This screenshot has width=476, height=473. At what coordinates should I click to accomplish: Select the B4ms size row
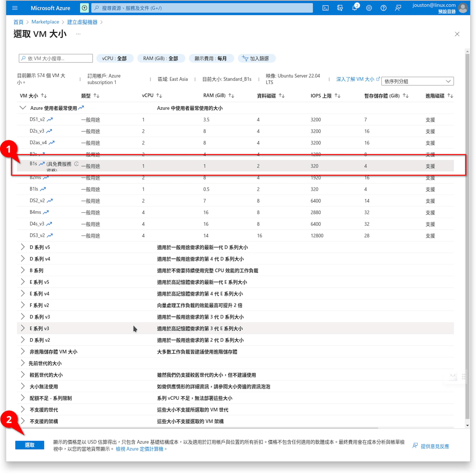pos(235,212)
